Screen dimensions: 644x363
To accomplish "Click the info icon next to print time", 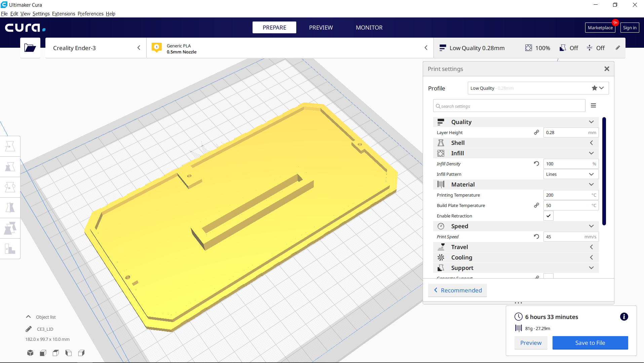I will (x=624, y=317).
